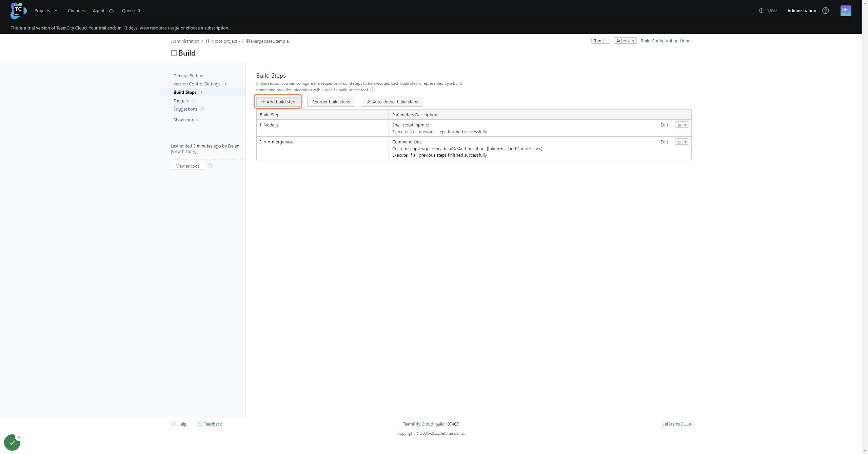Screen dimensions: 868x454
Task: Click the help question mark icon in header
Action: pos(826,11)
